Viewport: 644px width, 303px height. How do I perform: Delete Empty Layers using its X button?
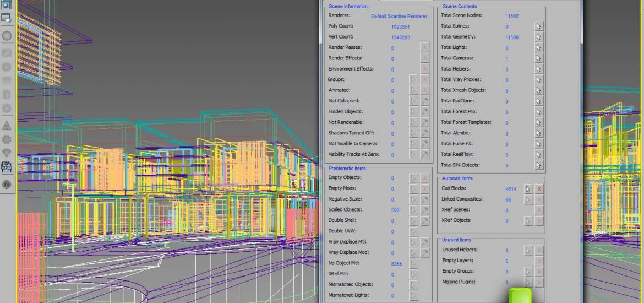pyautogui.click(x=539, y=261)
